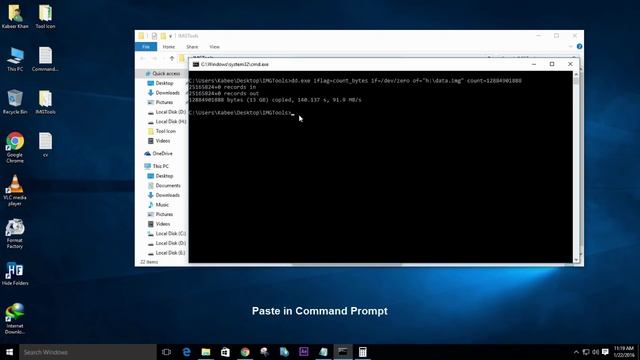Viewport: 640px width, 360px height.
Task: Open Calculator from taskbar
Action: point(362,352)
